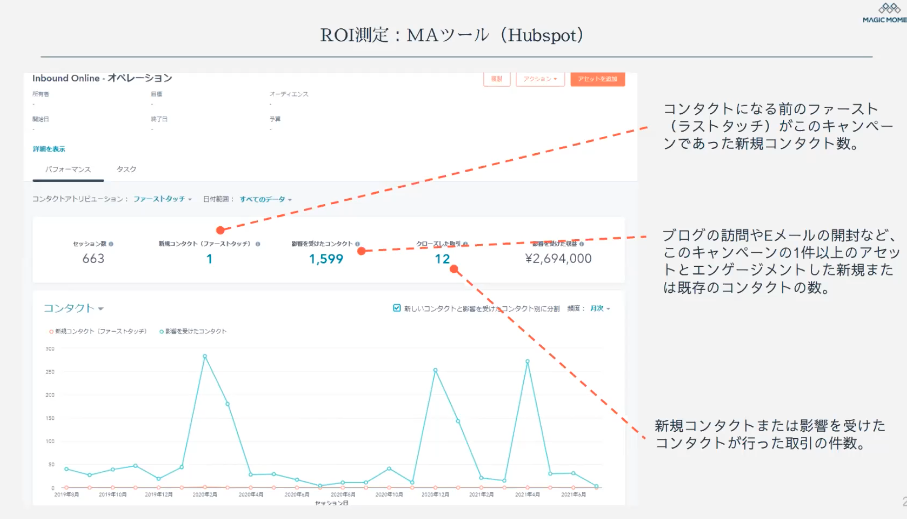The width and height of the screenshot is (907, 519).
Task: Click the 2021年4月 peak data point
Action: click(x=528, y=362)
